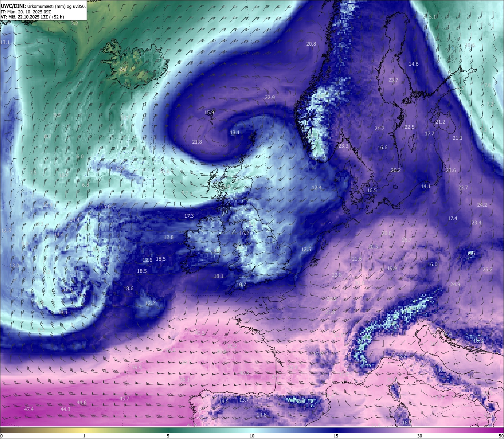Click the 17.7 value on the map
The width and height of the screenshot is (504, 439).
pos(429,133)
